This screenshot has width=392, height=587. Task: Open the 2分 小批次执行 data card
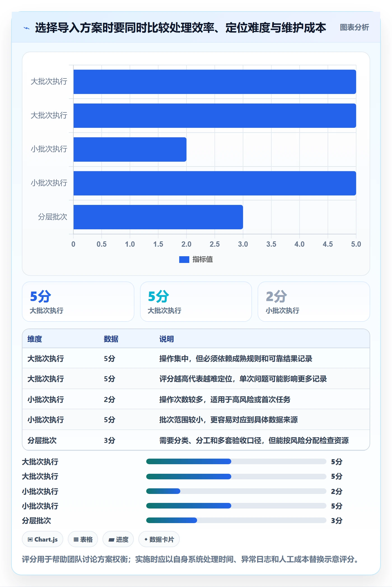314,302
